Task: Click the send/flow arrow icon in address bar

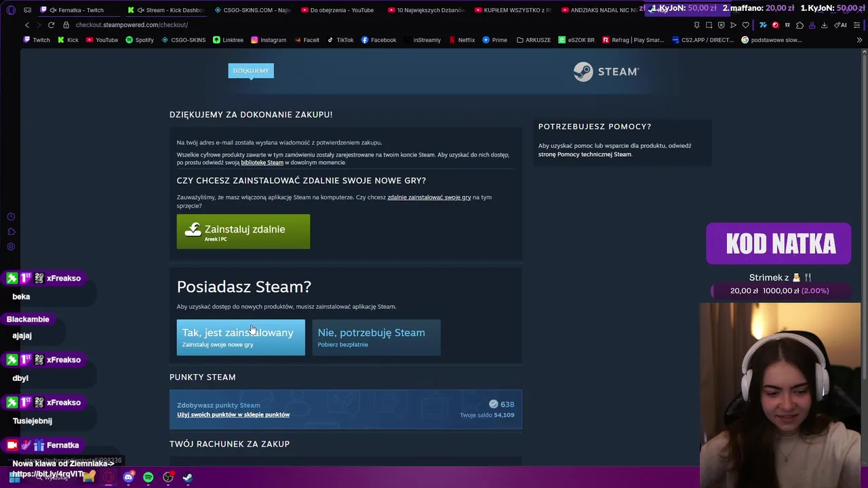Action: pyautogui.click(x=733, y=25)
